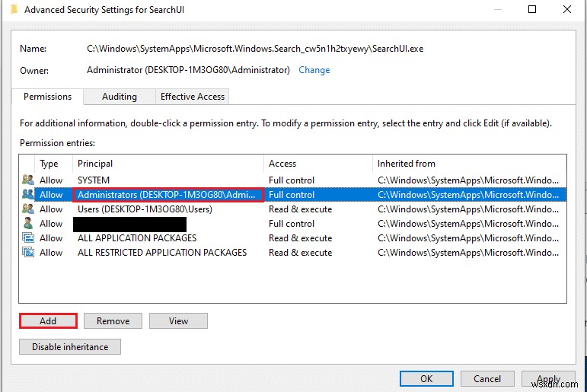Click the View button
Image resolution: width=587 pixels, height=392 pixels.
(x=178, y=321)
